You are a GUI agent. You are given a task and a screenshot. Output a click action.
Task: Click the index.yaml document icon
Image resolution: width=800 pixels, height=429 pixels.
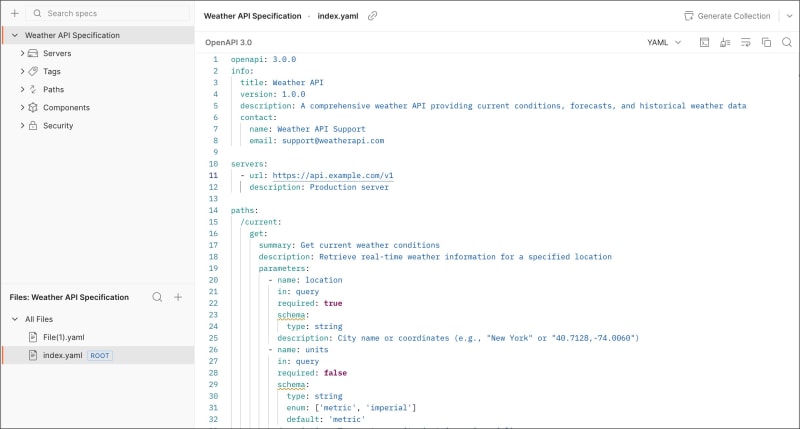(33, 356)
